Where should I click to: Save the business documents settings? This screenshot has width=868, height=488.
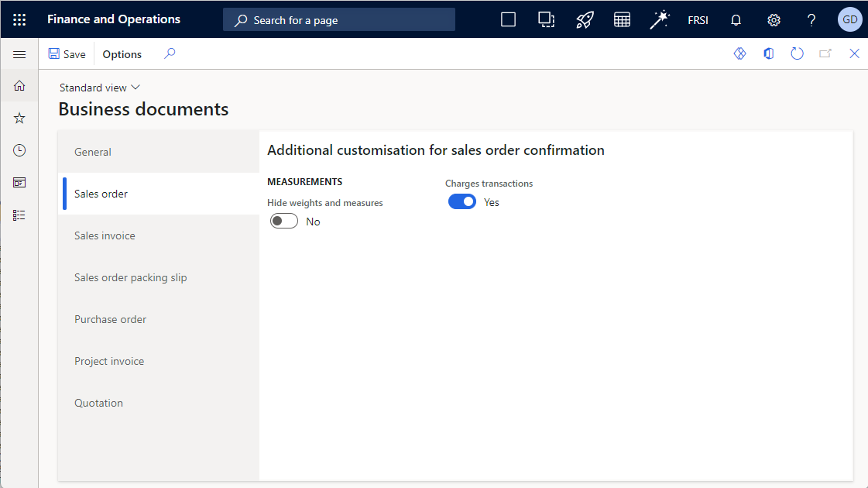coord(67,54)
